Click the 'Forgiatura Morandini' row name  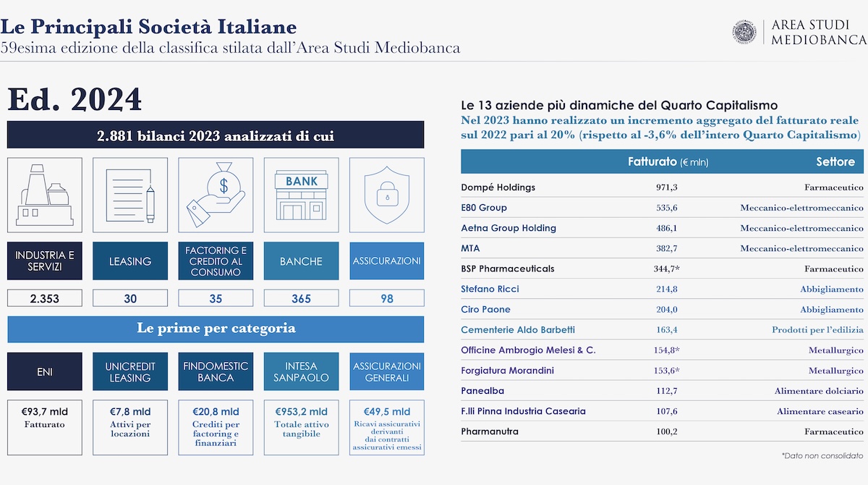[507, 371]
